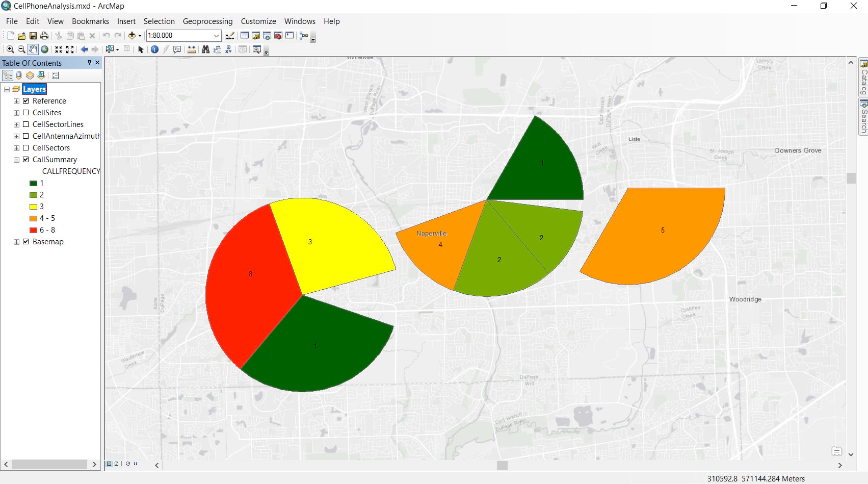Click Fixed Zoom Out arrows
The height and width of the screenshot is (484, 868).
(x=70, y=49)
